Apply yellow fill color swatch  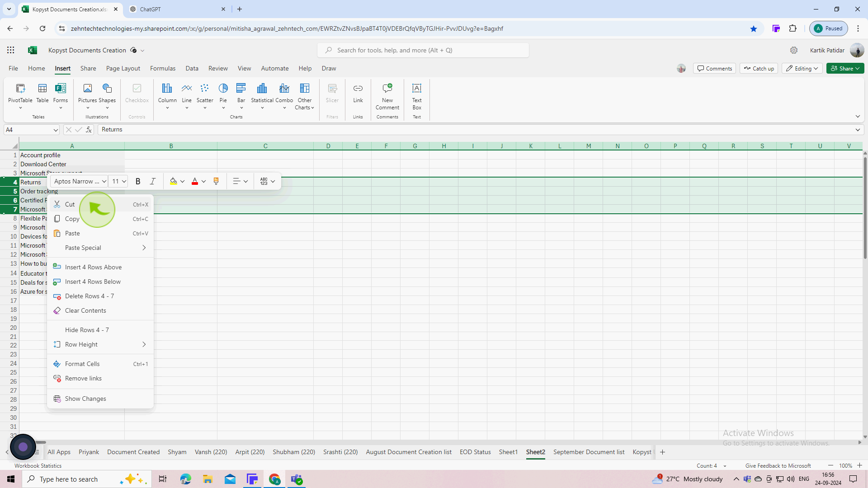click(x=173, y=181)
